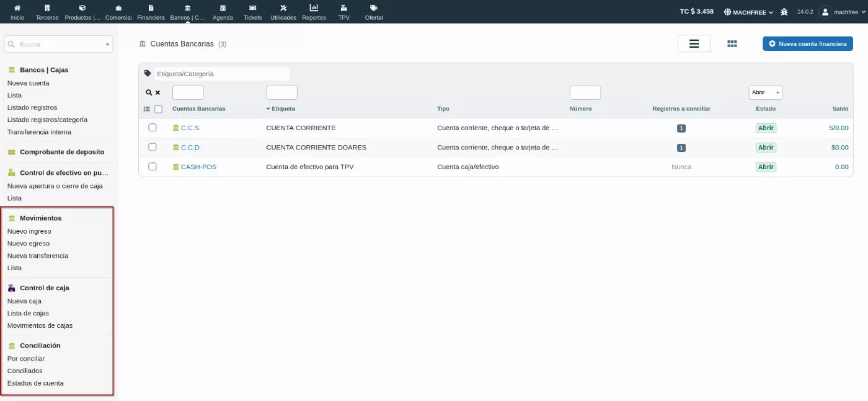
Task: Open Nueva apertura o cierre de caja
Action: pos(55,186)
